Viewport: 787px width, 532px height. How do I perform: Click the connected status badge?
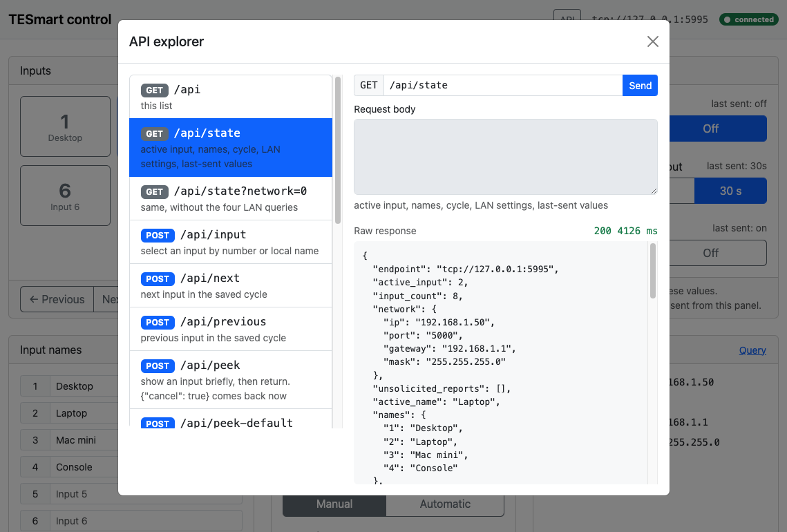click(x=749, y=19)
